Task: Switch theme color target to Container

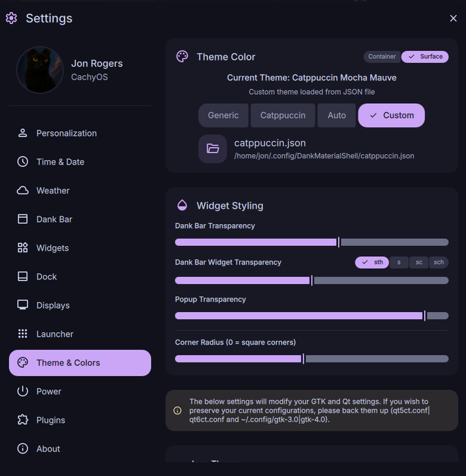Action: [382, 56]
